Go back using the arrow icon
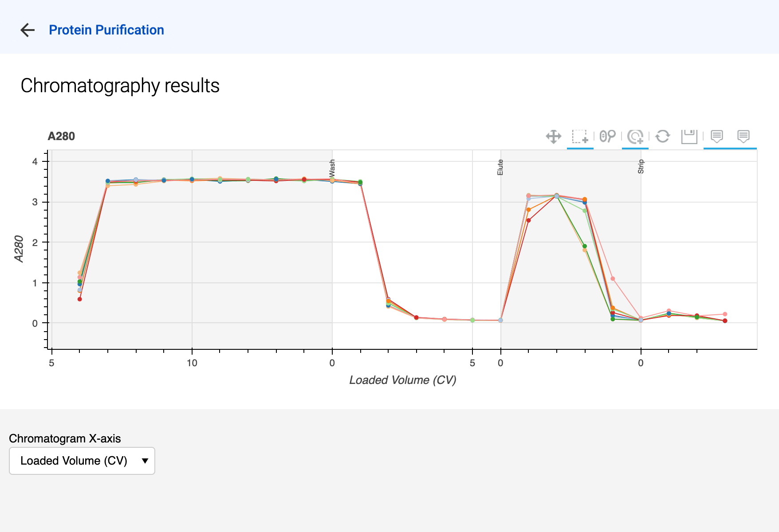The image size is (779, 532). (x=28, y=30)
